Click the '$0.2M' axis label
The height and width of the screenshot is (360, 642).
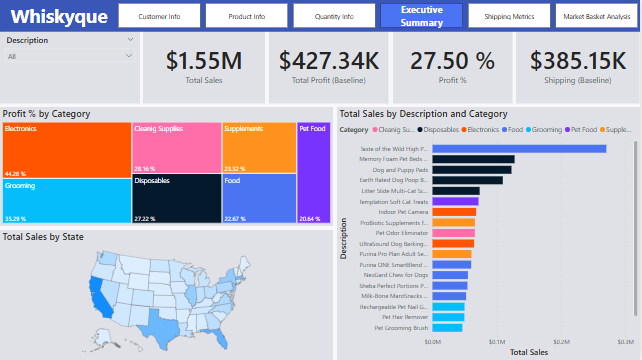click(561, 342)
